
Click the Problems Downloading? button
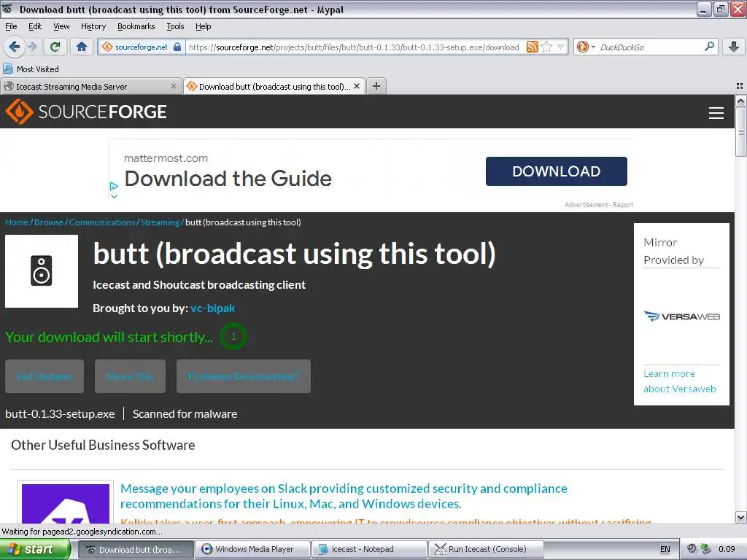point(244,376)
